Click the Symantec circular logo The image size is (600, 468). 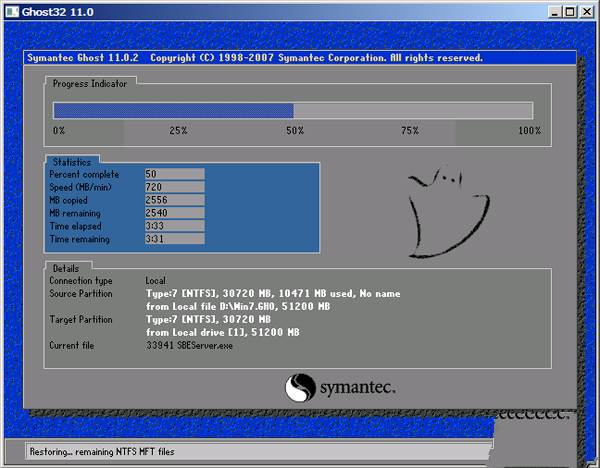click(302, 386)
